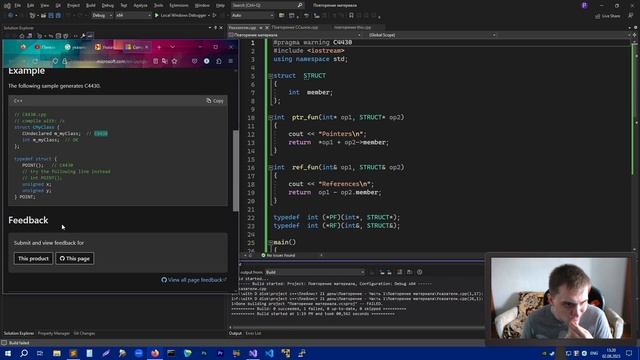
Task: Collapse the struct STRUCT code block
Action: [x=270, y=76]
